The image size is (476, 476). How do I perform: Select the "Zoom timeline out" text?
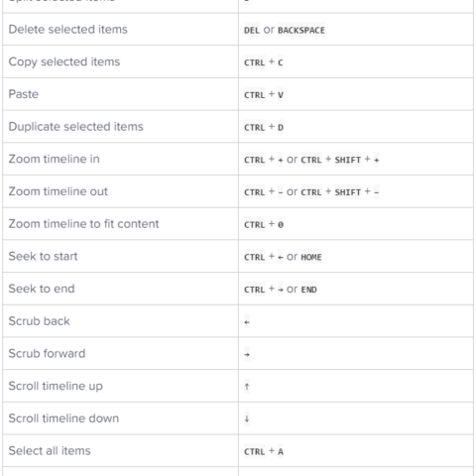[x=59, y=191]
